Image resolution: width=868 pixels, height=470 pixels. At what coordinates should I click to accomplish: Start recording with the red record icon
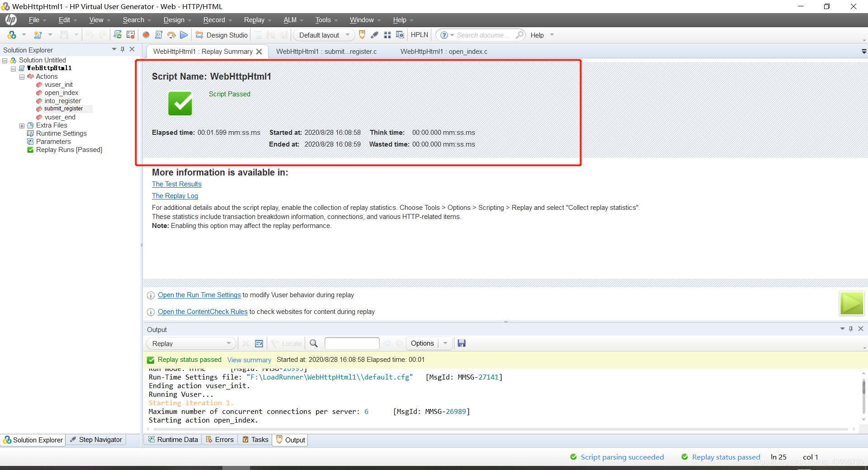[x=146, y=35]
